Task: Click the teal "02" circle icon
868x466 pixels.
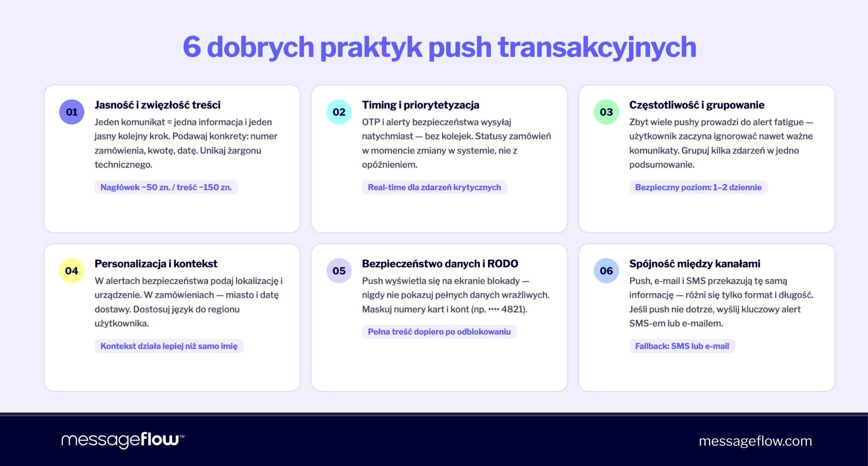Action: coord(339,112)
